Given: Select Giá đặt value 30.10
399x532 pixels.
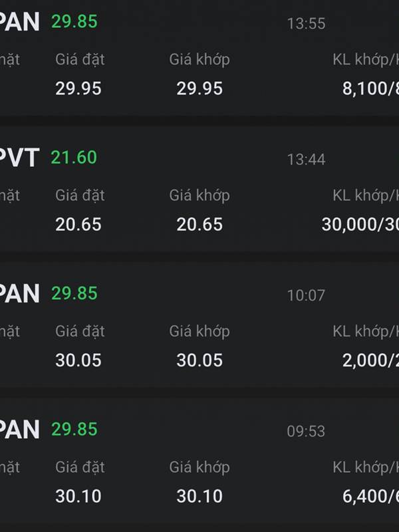Looking at the screenshot, I should point(78,496).
